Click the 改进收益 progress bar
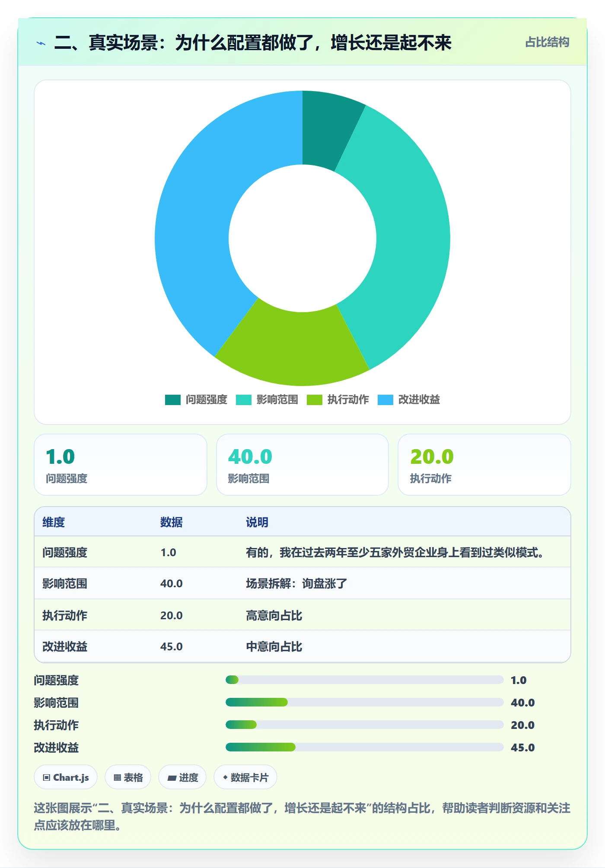Image resolution: width=605 pixels, height=868 pixels. coord(364,748)
